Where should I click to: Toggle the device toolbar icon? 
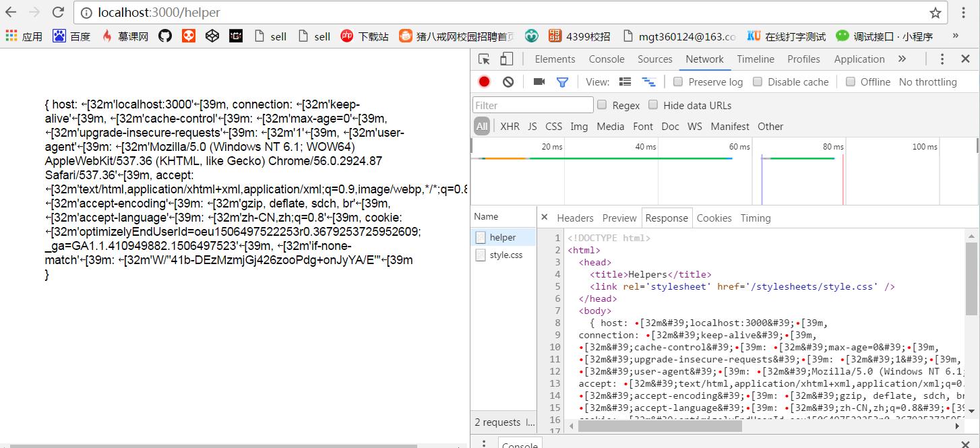click(x=507, y=59)
